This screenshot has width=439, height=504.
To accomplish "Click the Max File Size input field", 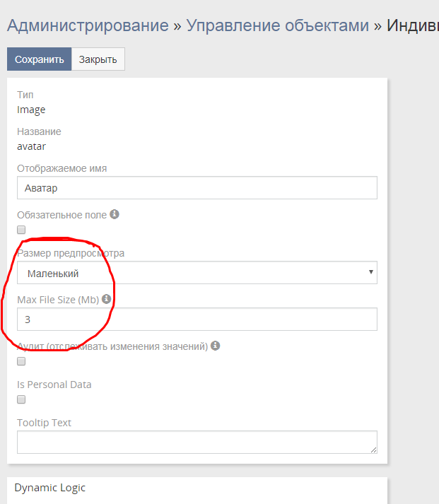I will [x=197, y=320].
